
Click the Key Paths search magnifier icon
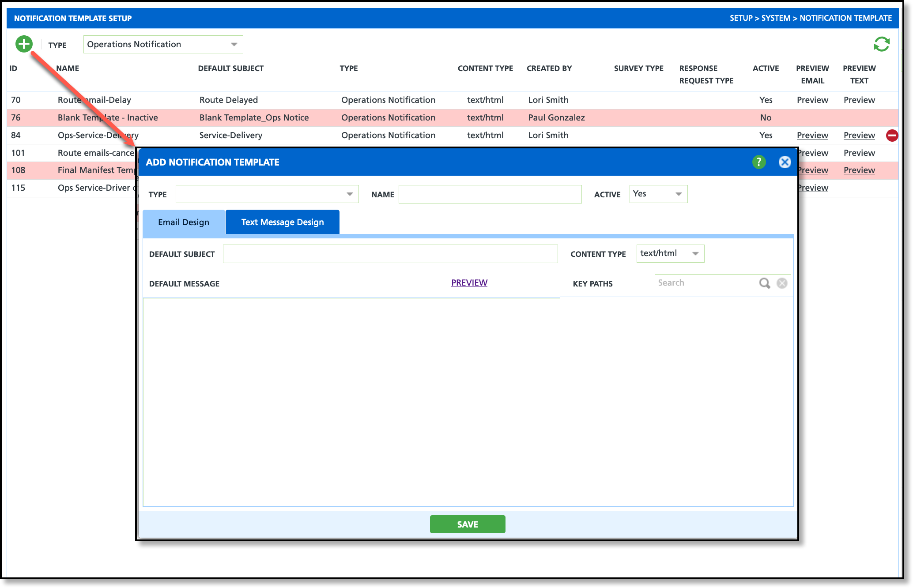point(764,283)
